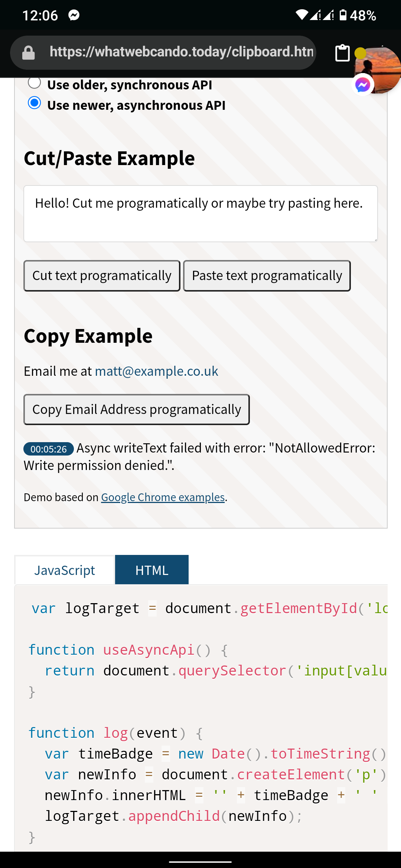
Task: Tap the battery icon in status bar
Action: (343, 15)
